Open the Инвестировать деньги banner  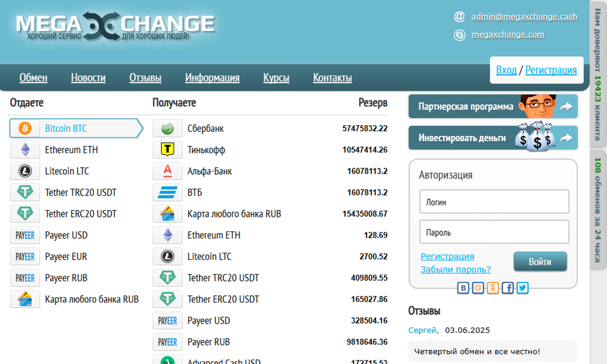493,138
